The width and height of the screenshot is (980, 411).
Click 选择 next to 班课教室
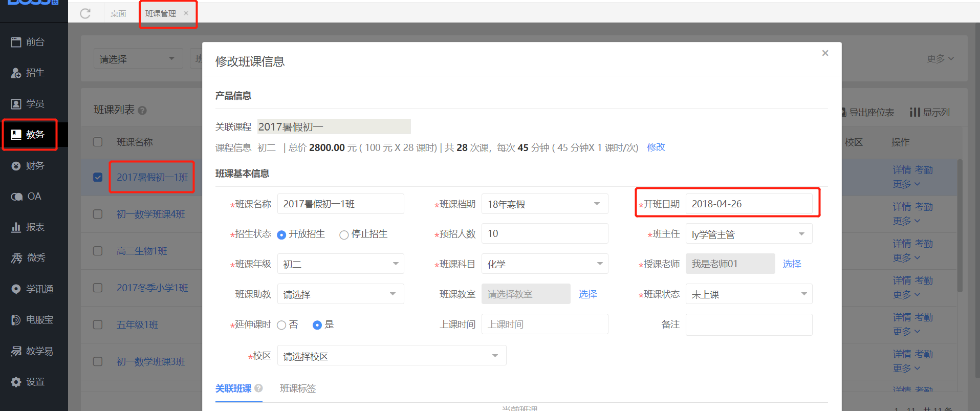pyautogui.click(x=587, y=294)
